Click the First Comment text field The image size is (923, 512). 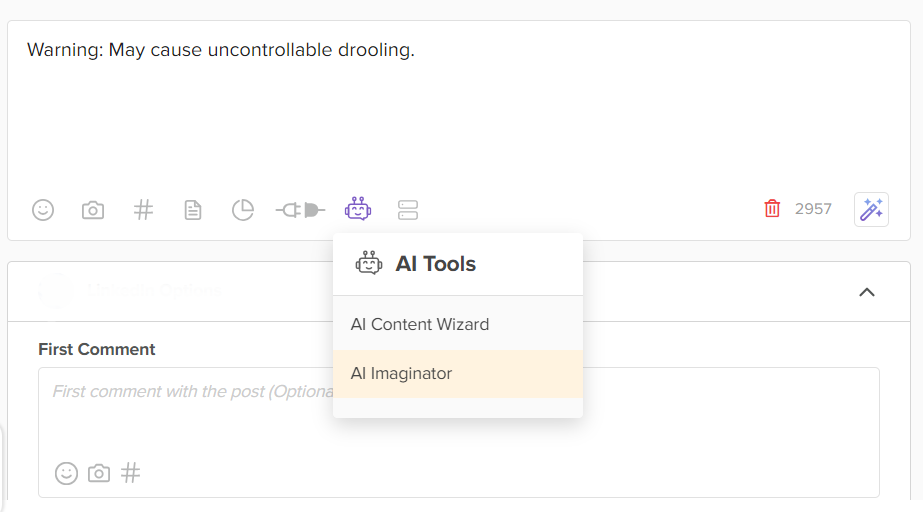[459, 433]
